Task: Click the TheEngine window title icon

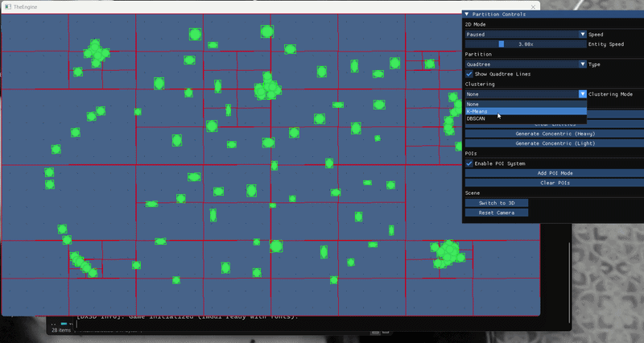Action: click(x=7, y=6)
